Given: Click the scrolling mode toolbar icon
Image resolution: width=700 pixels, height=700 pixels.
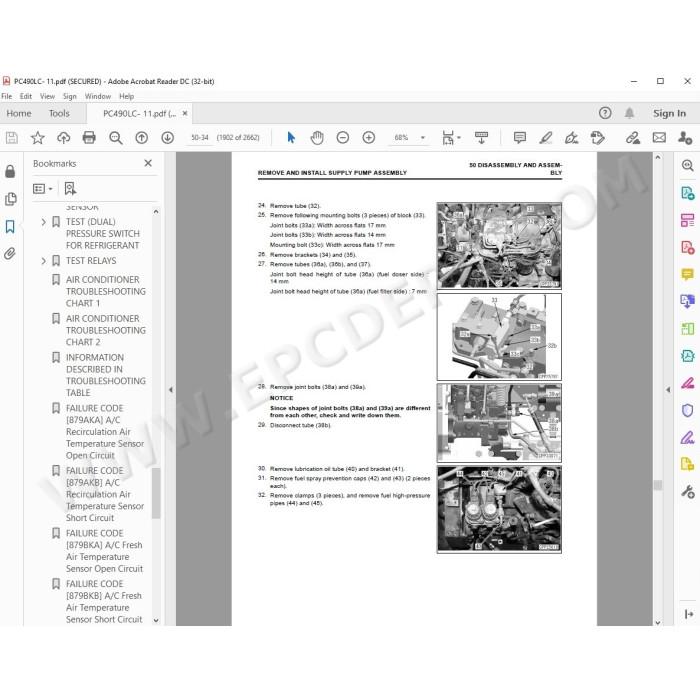Looking at the screenshot, I should tap(481, 138).
